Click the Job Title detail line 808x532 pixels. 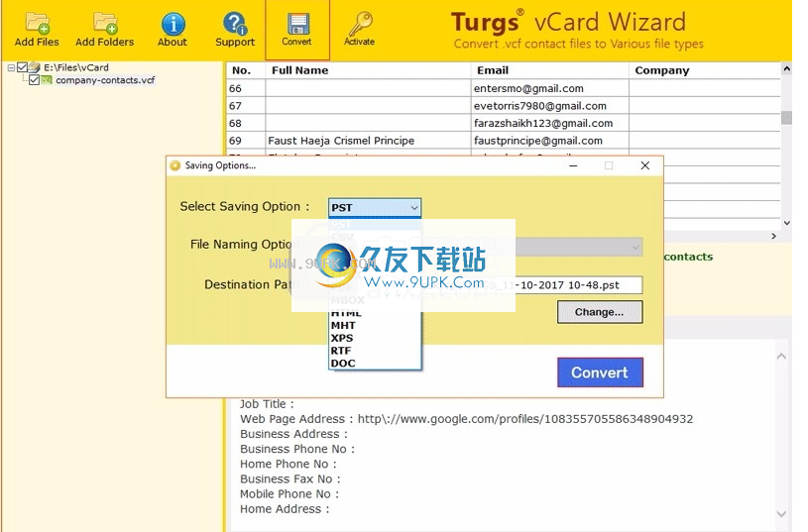pos(267,404)
